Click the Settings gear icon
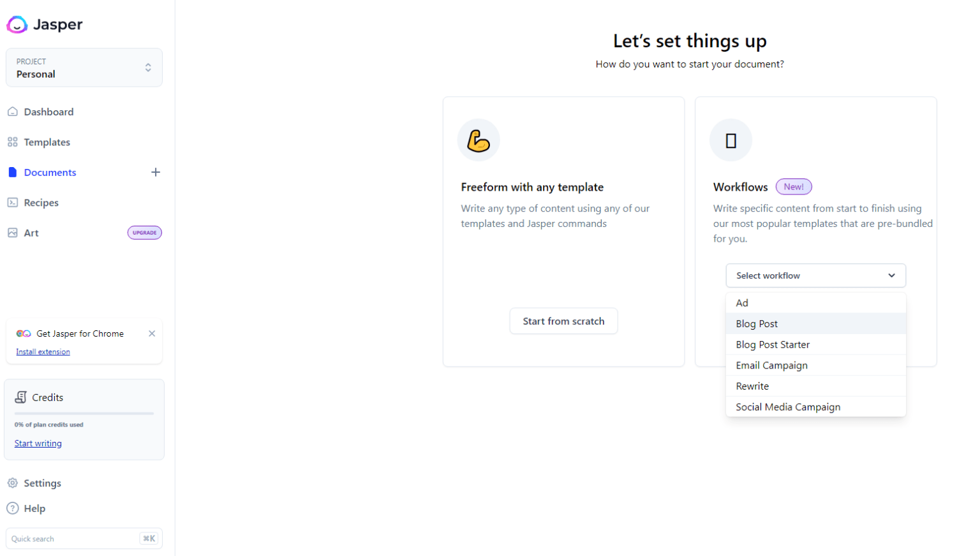The image size is (980, 556). coord(13,483)
